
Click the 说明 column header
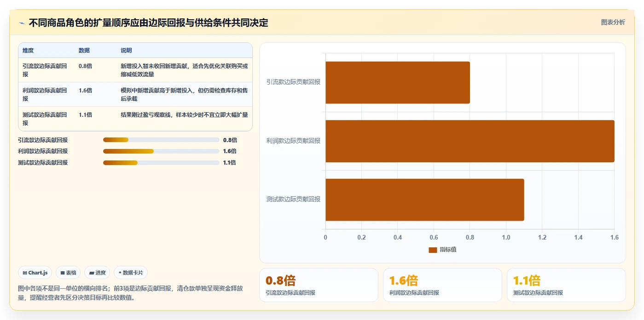[x=126, y=51]
